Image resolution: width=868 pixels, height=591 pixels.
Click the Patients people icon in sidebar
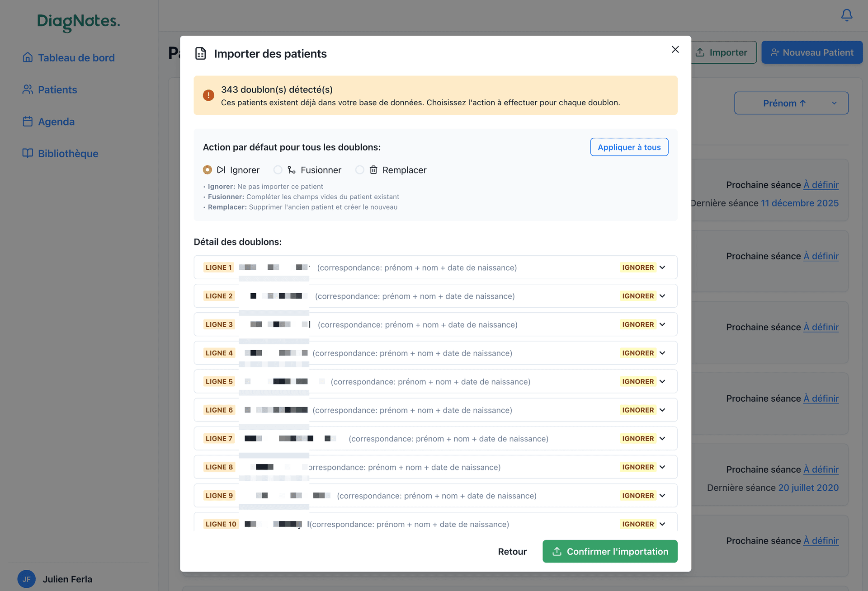[x=28, y=89]
